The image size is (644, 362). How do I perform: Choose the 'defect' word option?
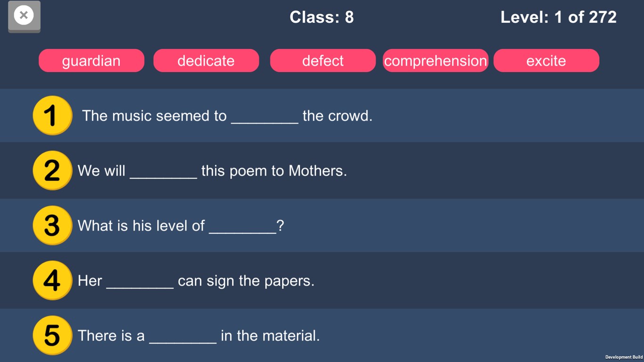tap(323, 61)
